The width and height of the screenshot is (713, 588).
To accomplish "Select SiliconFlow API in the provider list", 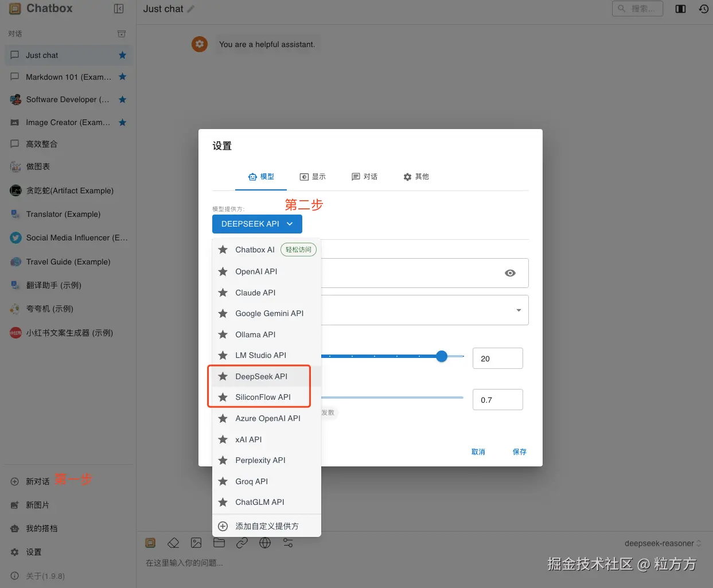I will [267, 397].
